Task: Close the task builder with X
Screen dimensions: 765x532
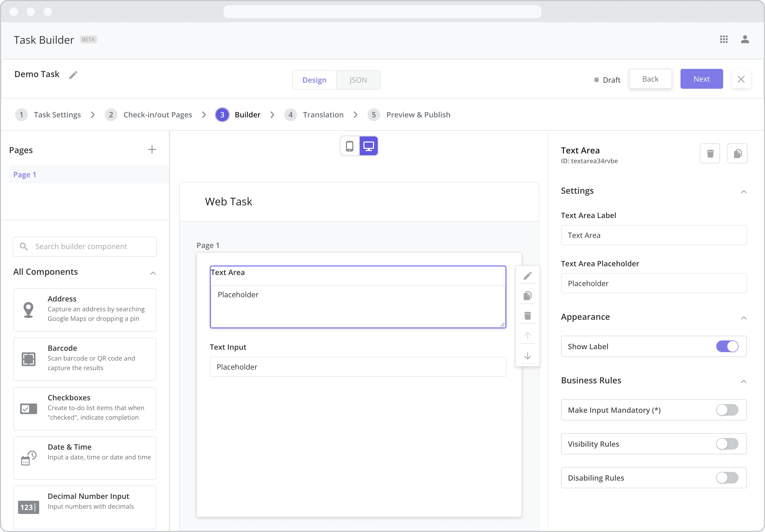Action: 741,79
